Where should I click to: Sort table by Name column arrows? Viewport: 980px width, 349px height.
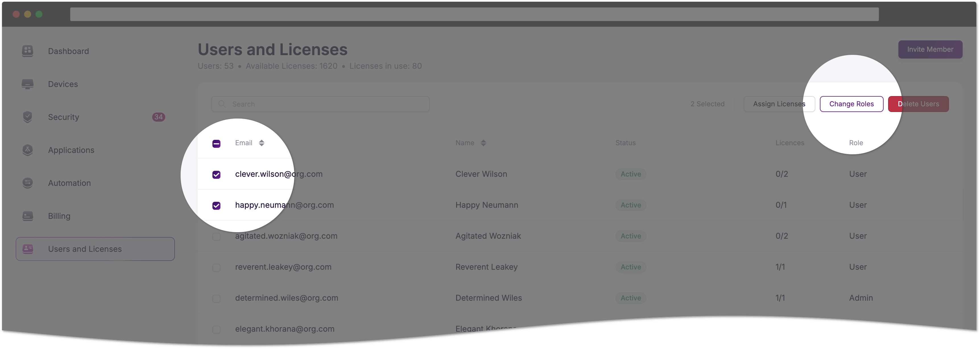tap(483, 143)
